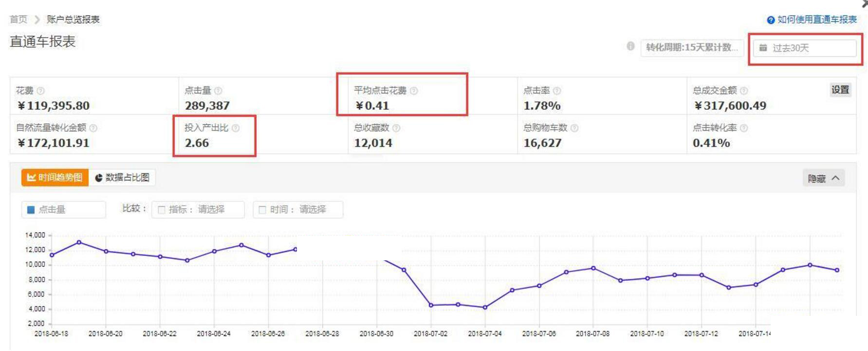Click the 点击转化率 value 0.41%
Image resolution: width=868 pixels, height=351 pixels.
pos(711,143)
